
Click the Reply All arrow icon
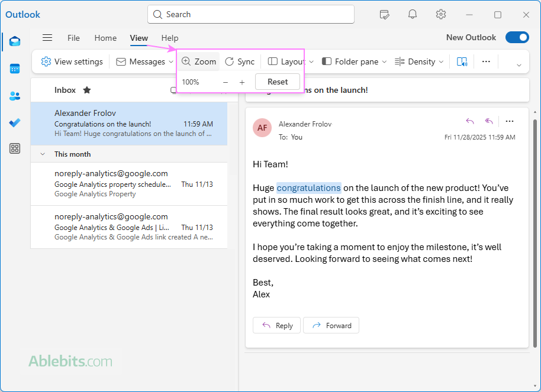[x=489, y=121]
